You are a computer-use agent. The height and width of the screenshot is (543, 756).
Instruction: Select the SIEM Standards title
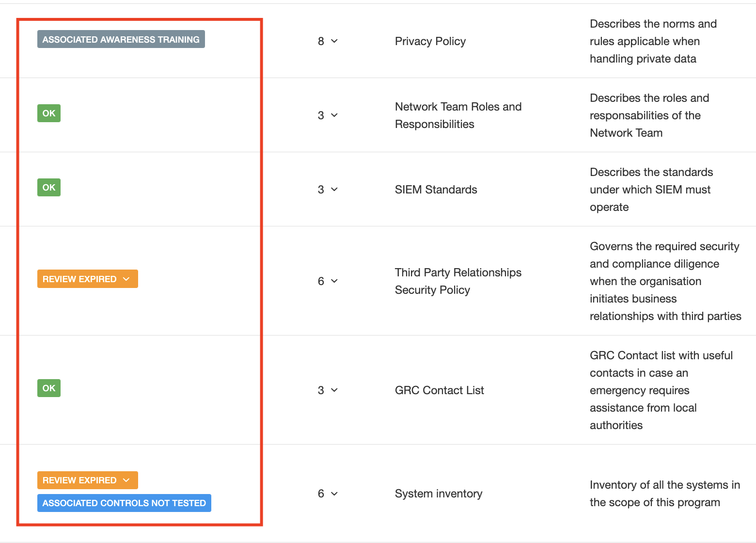(436, 190)
